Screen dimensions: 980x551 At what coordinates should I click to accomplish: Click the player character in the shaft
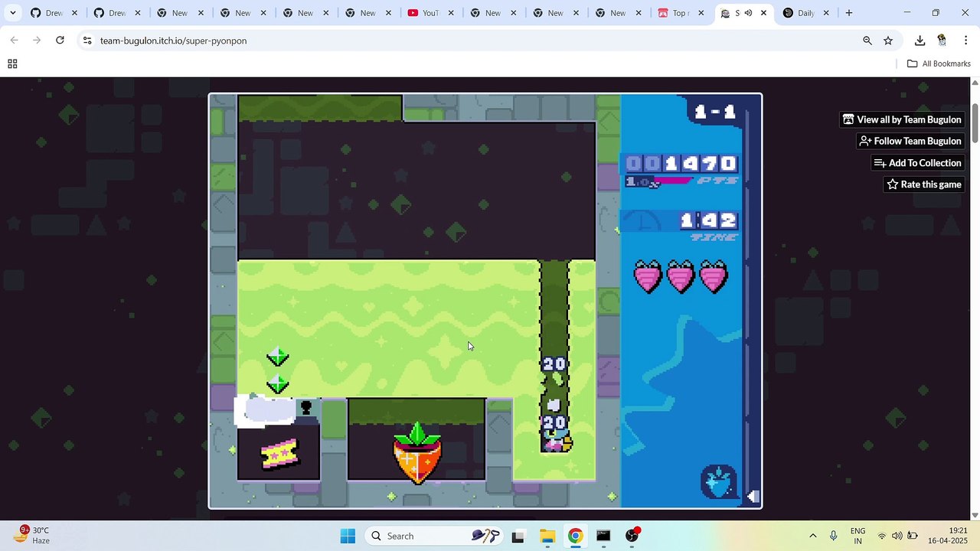(555, 442)
